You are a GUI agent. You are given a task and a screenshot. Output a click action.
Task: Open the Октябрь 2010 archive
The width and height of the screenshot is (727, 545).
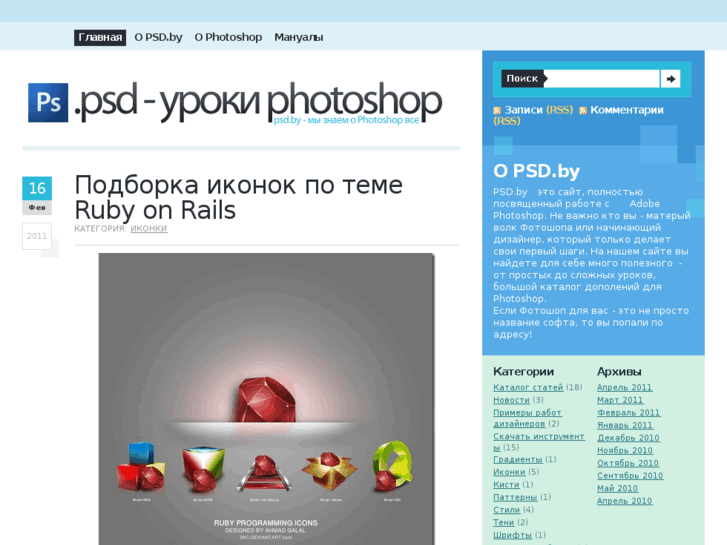click(628, 463)
